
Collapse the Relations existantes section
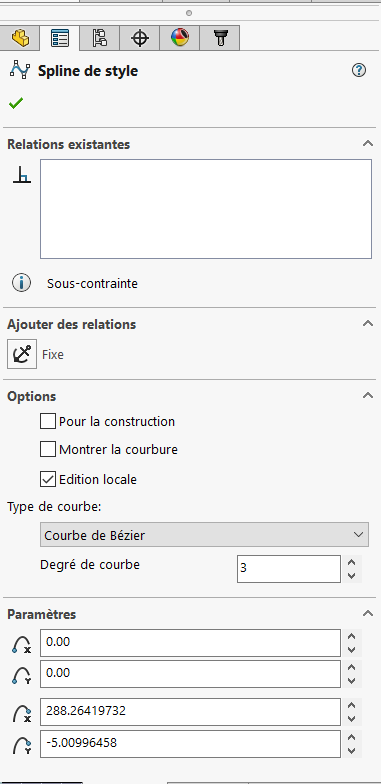[x=368, y=144]
